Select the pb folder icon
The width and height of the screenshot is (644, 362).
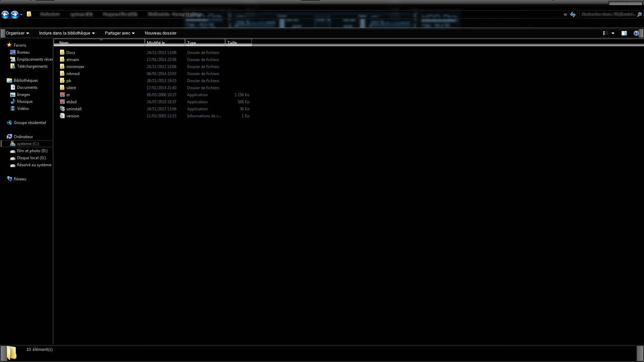click(62, 80)
